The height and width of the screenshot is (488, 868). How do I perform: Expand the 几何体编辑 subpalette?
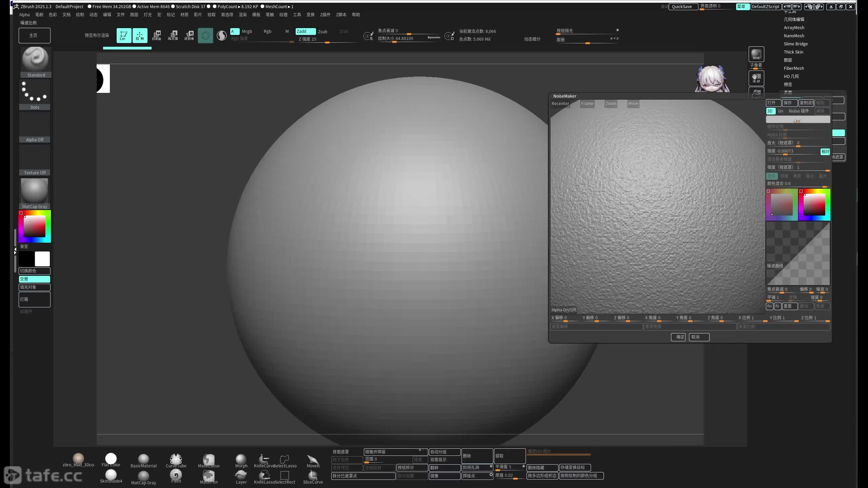point(794,20)
